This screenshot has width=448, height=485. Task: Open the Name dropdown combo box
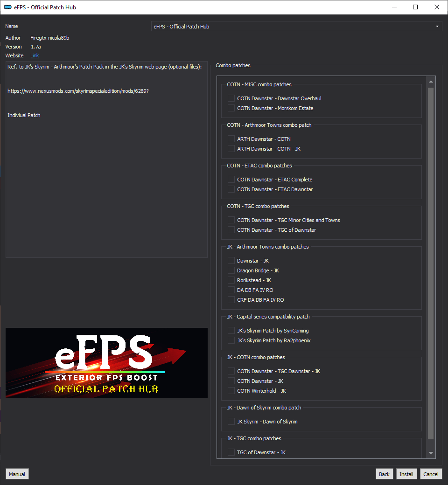[x=296, y=26]
